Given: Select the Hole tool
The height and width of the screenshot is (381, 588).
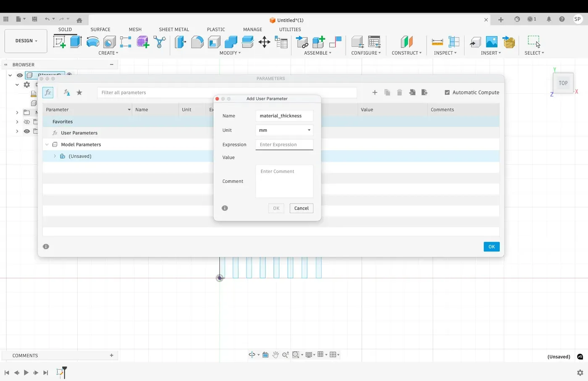Looking at the screenshot, I should pos(109,42).
